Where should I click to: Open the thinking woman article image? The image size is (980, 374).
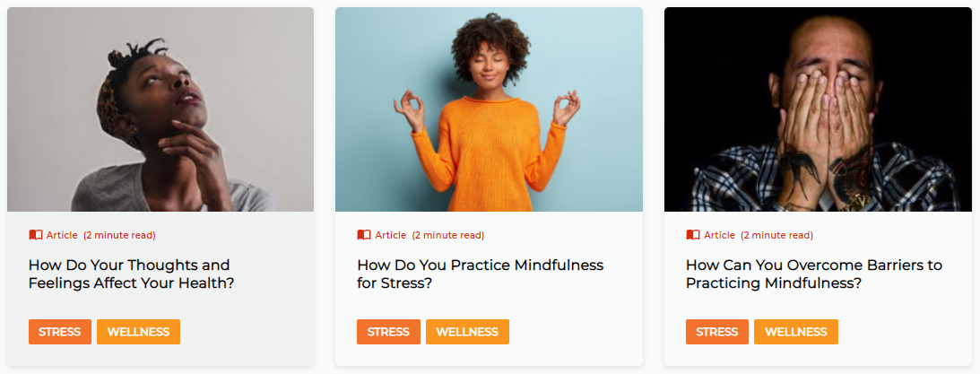pyautogui.click(x=160, y=109)
